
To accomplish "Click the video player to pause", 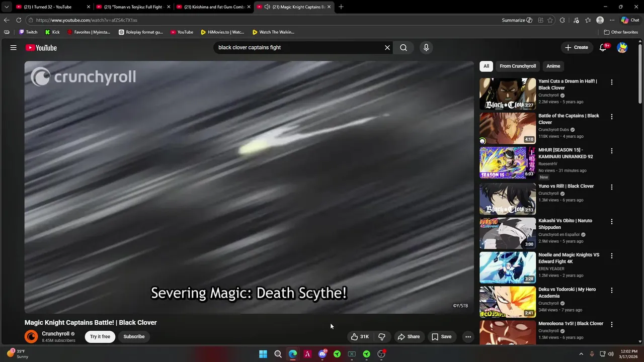I will pyautogui.click(x=249, y=187).
